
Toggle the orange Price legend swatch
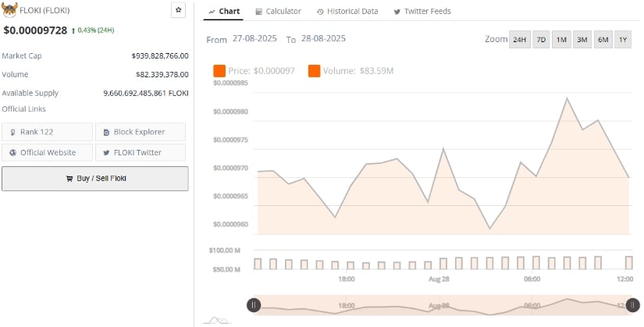point(219,71)
